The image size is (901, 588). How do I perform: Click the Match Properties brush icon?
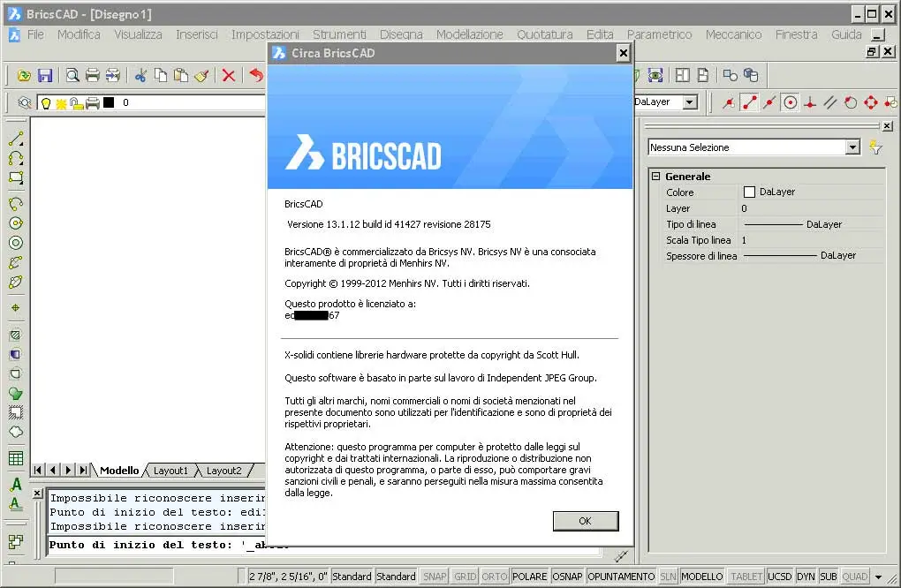pyautogui.click(x=201, y=75)
